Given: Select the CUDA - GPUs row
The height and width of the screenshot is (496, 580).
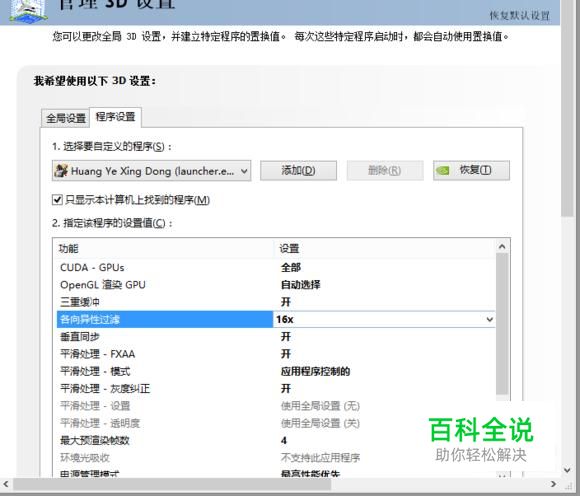Looking at the screenshot, I should click(276, 267).
